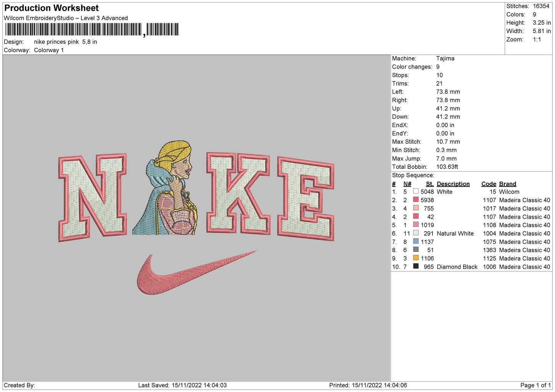Click the Width value 5.81 in

pos(542,31)
